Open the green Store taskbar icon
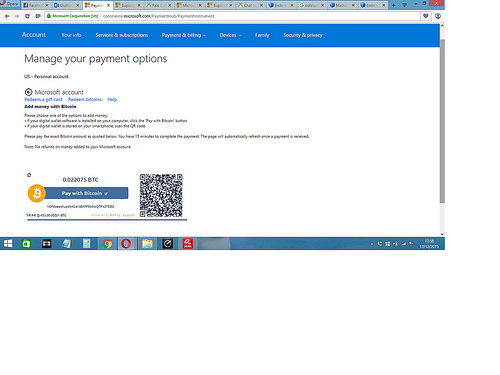Image resolution: width=500 pixels, height=375 pixels. 26,244
